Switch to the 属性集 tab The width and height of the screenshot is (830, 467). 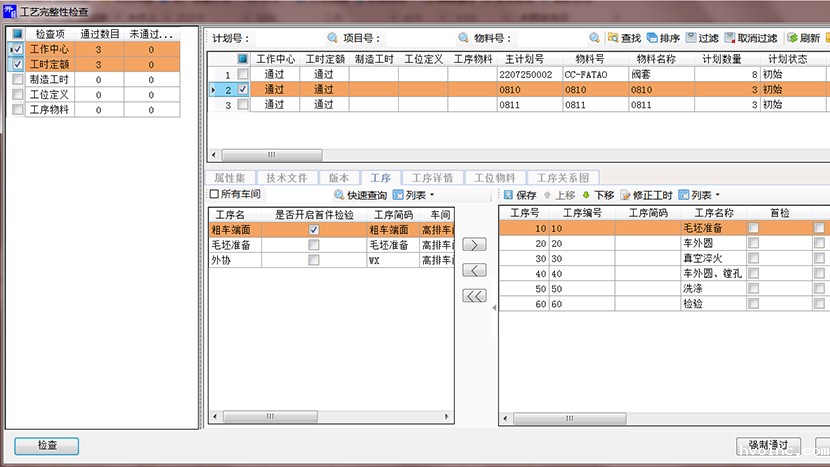pos(230,177)
